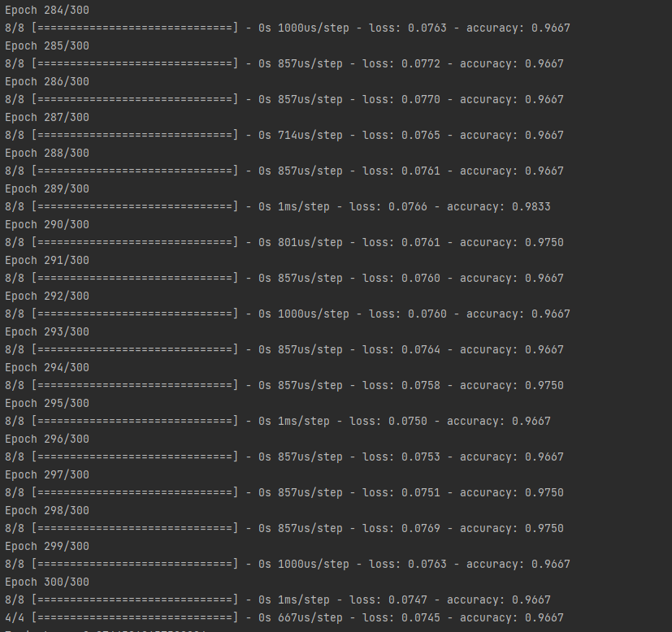Click the Epoch 294/300 line
Image resolution: width=672 pixels, height=632 pixels.
click(47, 368)
